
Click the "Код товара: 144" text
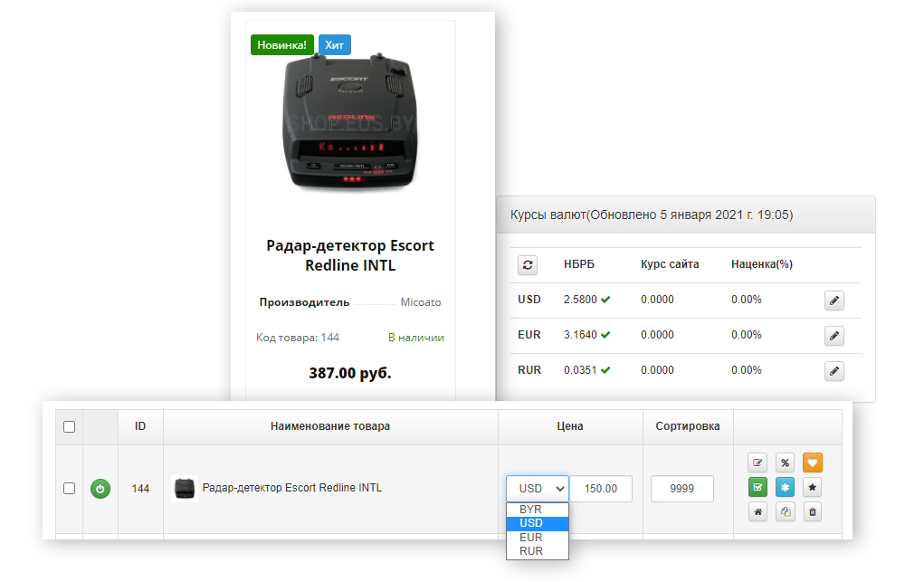[298, 338]
